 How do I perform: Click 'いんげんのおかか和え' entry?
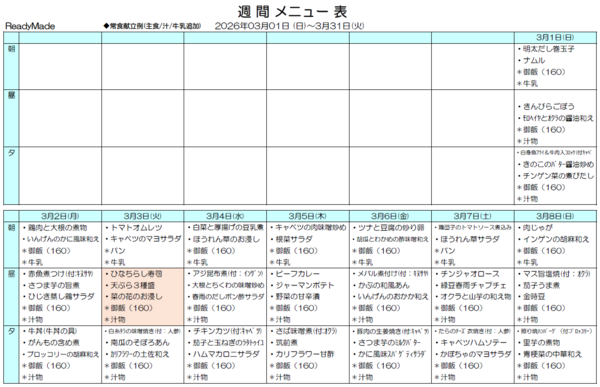click(393, 296)
